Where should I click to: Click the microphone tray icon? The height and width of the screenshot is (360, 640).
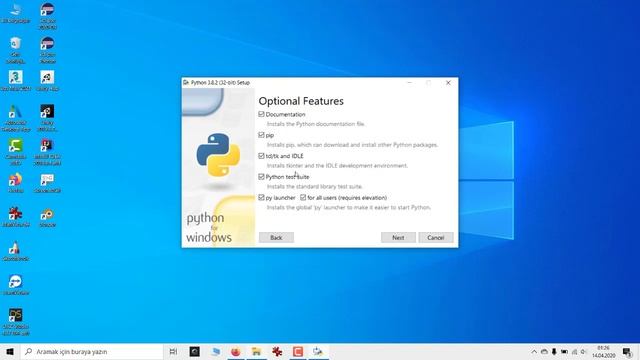coord(554,351)
